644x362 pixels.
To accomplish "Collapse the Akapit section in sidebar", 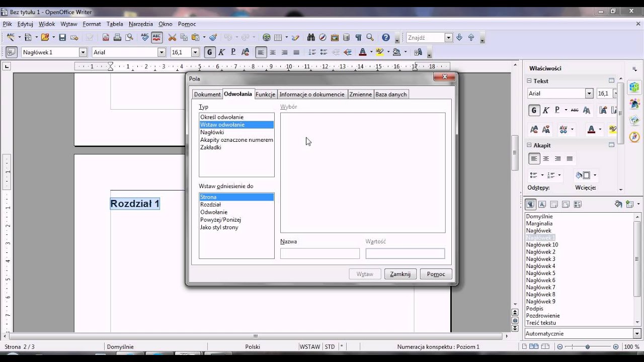I will point(529,145).
